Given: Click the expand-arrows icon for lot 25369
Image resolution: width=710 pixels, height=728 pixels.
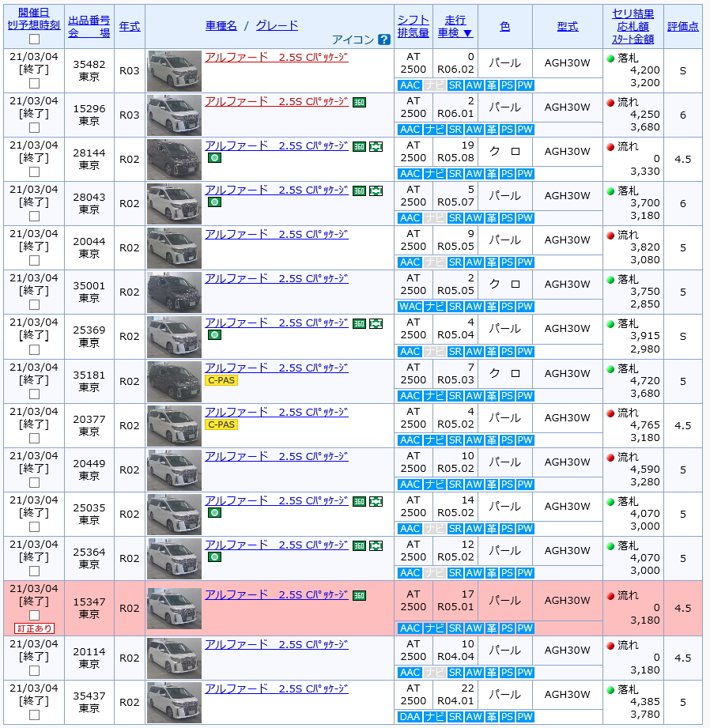Looking at the screenshot, I should click(x=376, y=323).
